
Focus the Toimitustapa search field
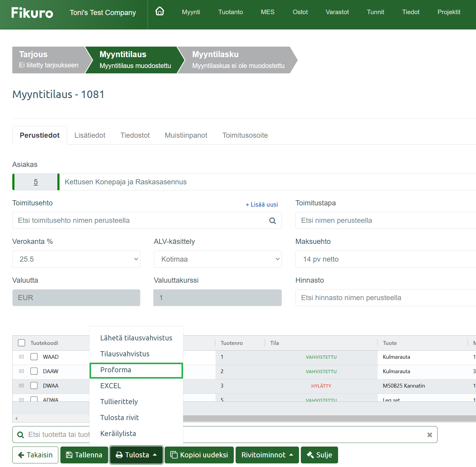click(386, 220)
